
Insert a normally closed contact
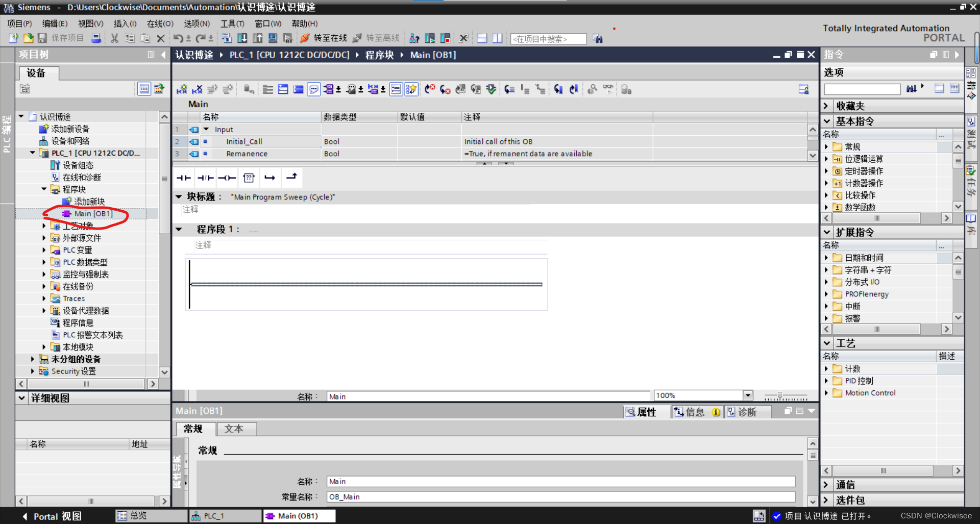(x=205, y=178)
